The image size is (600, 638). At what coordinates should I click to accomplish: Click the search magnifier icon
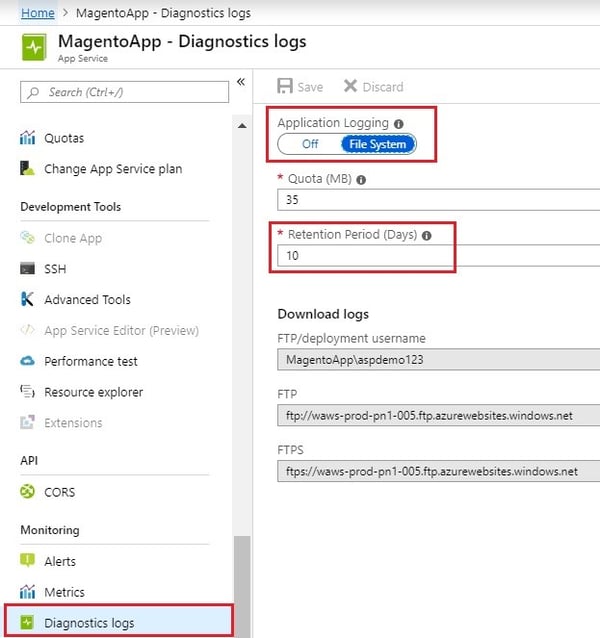coord(33,92)
